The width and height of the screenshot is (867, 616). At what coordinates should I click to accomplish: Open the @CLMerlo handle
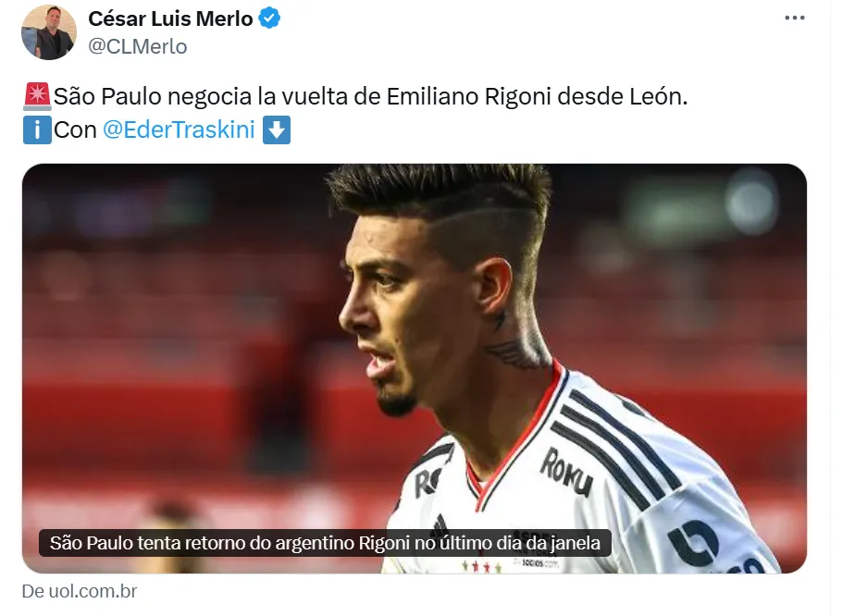tap(138, 46)
